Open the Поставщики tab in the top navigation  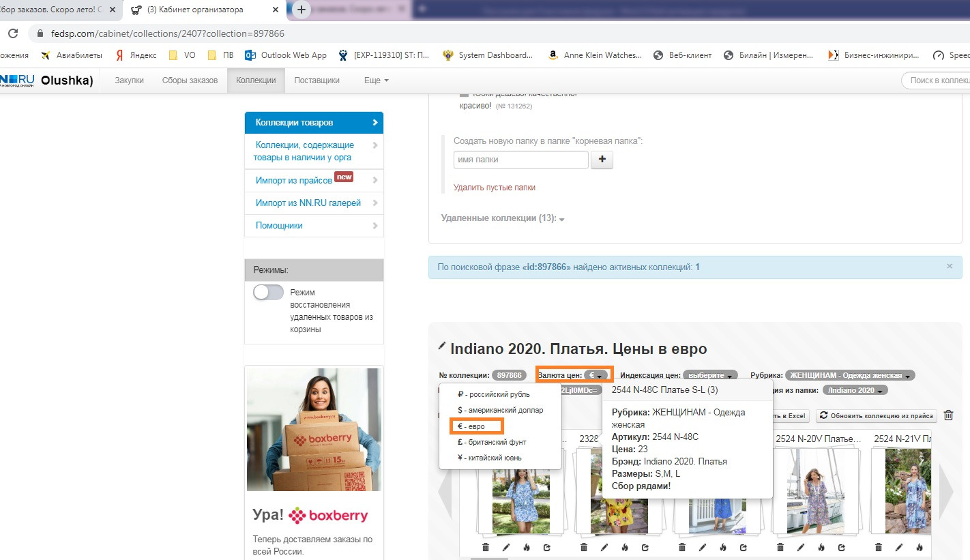pyautogui.click(x=317, y=80)
